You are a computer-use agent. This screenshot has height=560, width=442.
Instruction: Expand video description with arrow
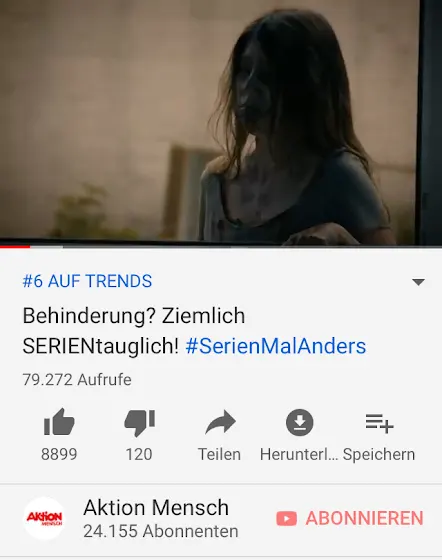click(418, 282)
